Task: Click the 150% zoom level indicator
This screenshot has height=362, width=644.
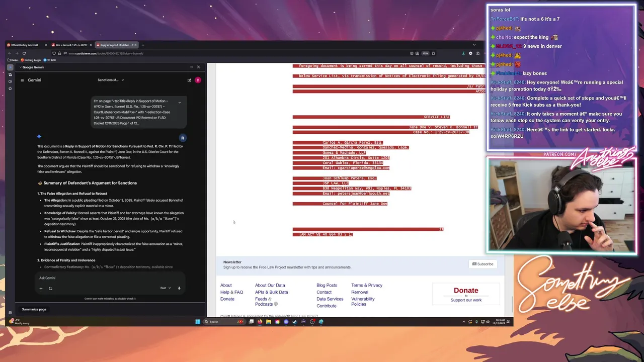Action: point(425,53)
